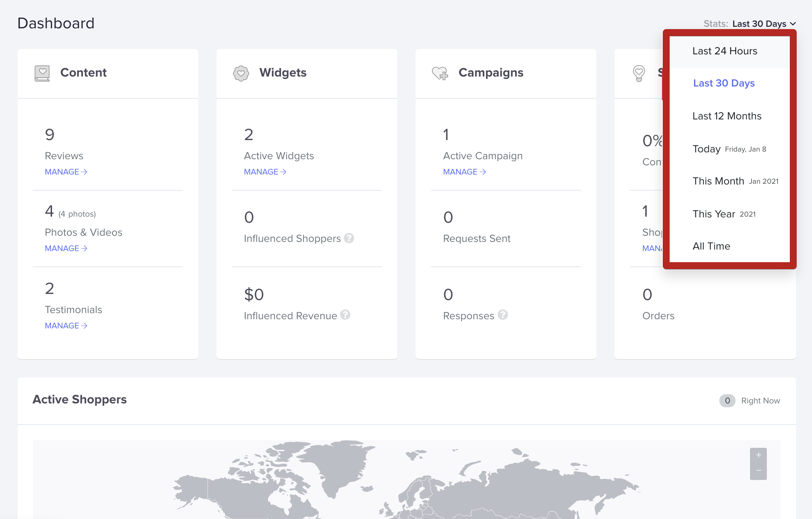The image size is (812, 519).
Task: Open Influenced Revenue help tooltip icon
Action: coord(345,315)
